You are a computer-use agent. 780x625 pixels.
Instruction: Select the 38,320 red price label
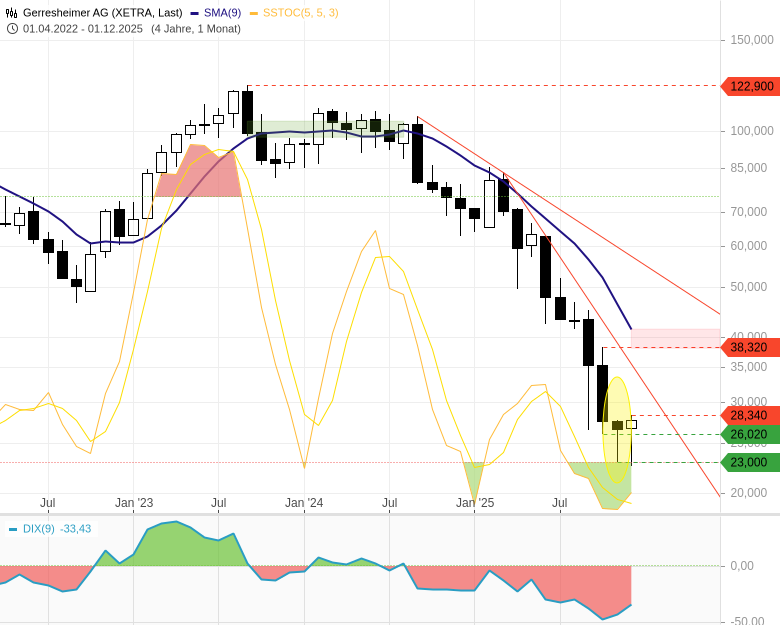click(x=750, y=348)
